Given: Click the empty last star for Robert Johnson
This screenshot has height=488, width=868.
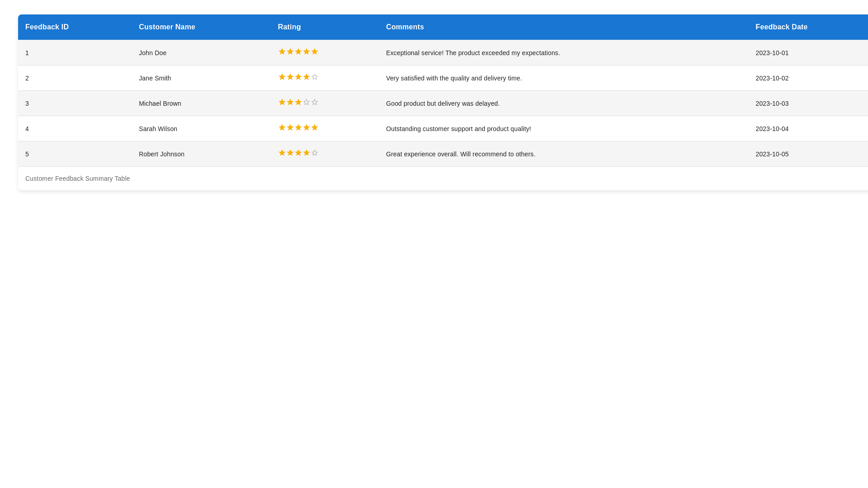Looking at the screenshot, I should coord(315,153).
